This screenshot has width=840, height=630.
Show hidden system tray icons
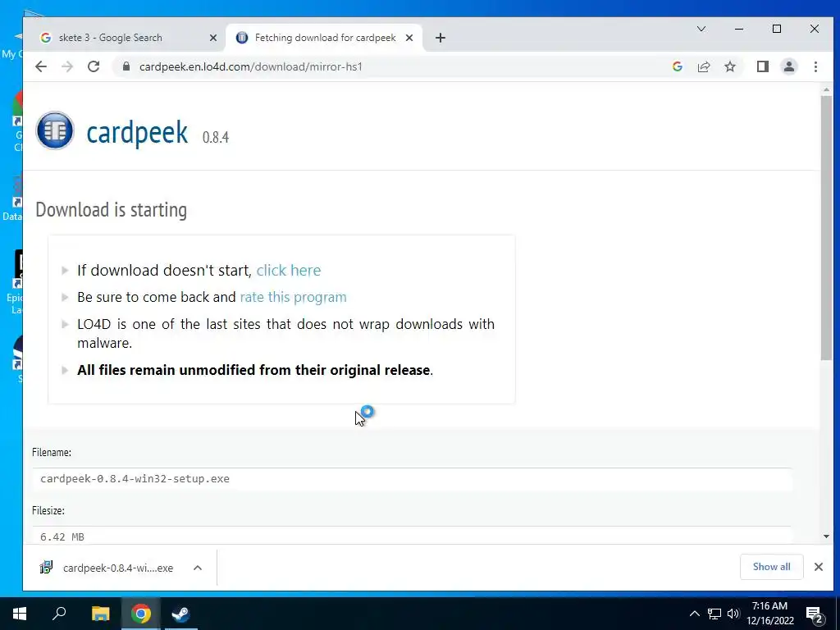coord(694,614)
